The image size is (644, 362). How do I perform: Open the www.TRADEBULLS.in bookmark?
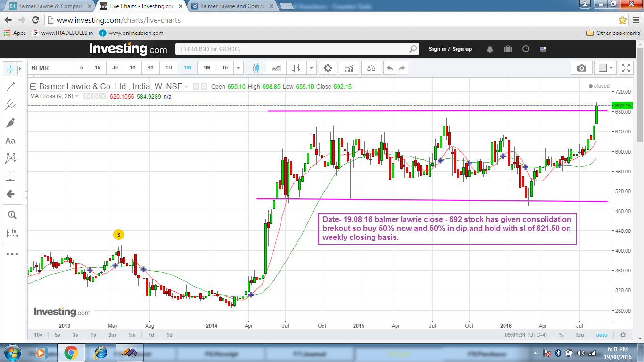62,33
